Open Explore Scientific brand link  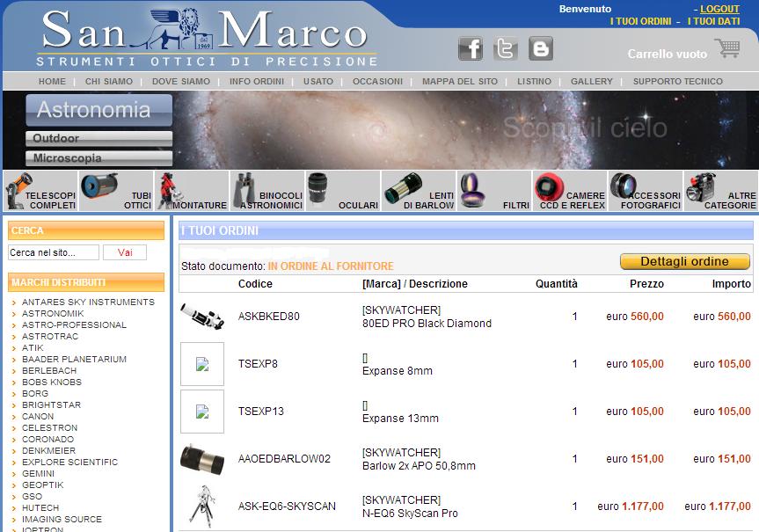pyautogui.click(x=69, y=463)
